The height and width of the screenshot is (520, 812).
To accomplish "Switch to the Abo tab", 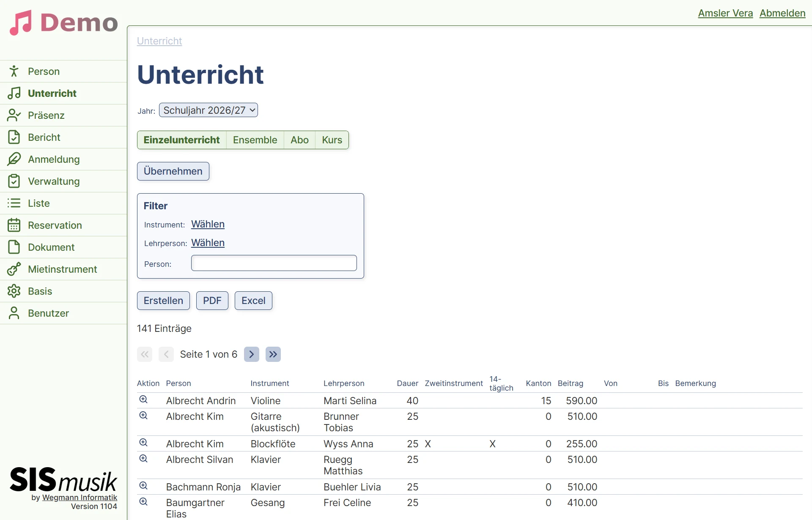I will click(299, 140).
